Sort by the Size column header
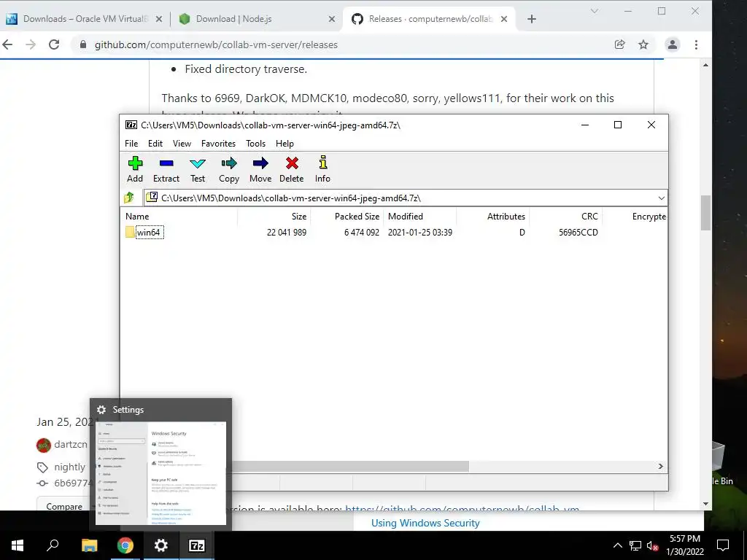 tap(298, 216)
